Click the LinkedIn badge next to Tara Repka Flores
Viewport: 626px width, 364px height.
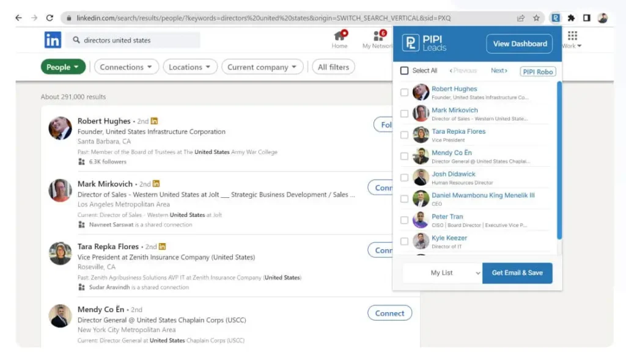[162, 246]
